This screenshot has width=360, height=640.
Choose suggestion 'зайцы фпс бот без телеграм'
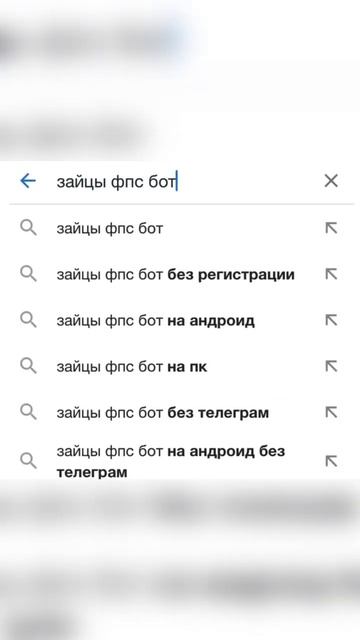(163, 413)
